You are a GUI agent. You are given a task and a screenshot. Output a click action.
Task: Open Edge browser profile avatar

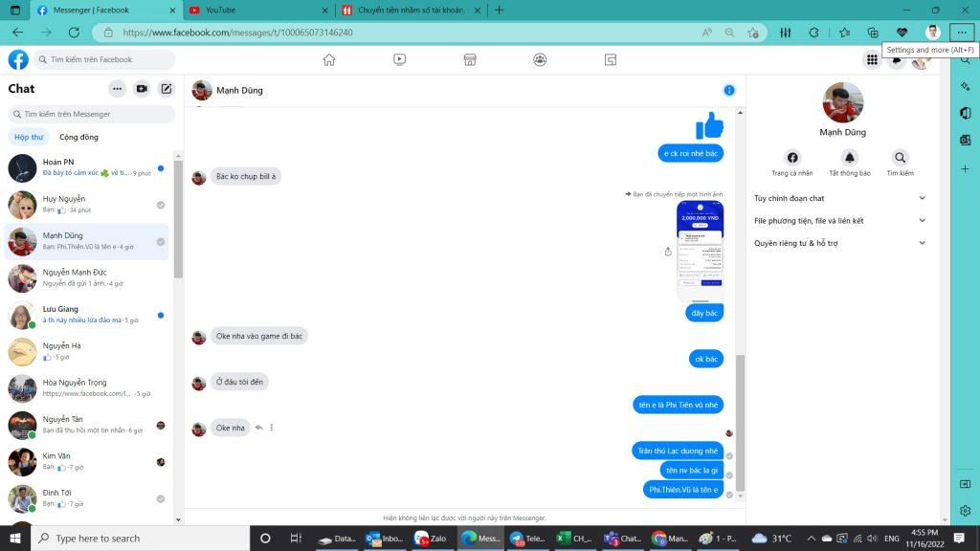(x=932, y=33)
